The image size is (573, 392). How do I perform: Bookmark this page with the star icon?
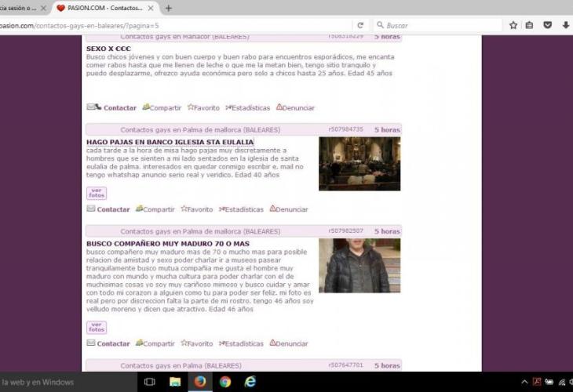[x=513, y=25]
